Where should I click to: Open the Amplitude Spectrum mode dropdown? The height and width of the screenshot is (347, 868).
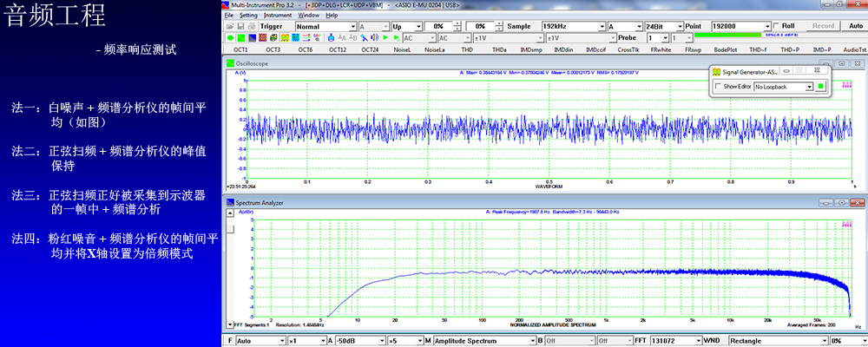point(484,341)
